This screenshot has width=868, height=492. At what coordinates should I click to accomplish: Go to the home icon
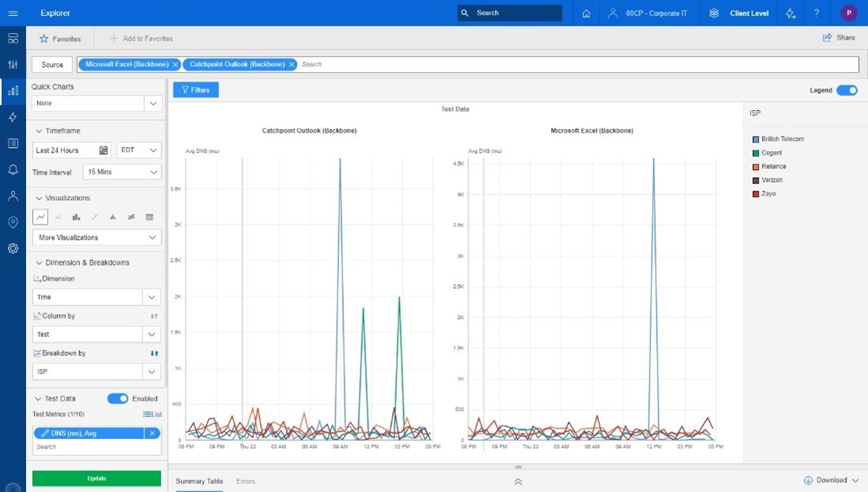(587, 13)
